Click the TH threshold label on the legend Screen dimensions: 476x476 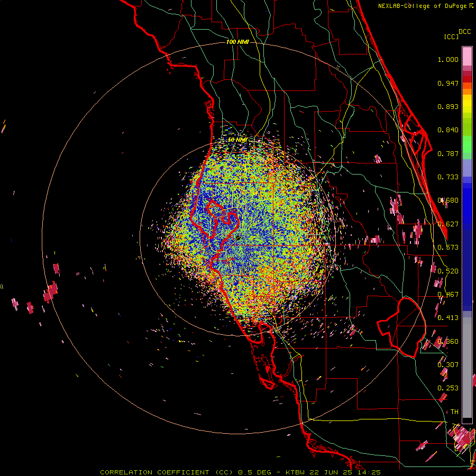[454, 412]
